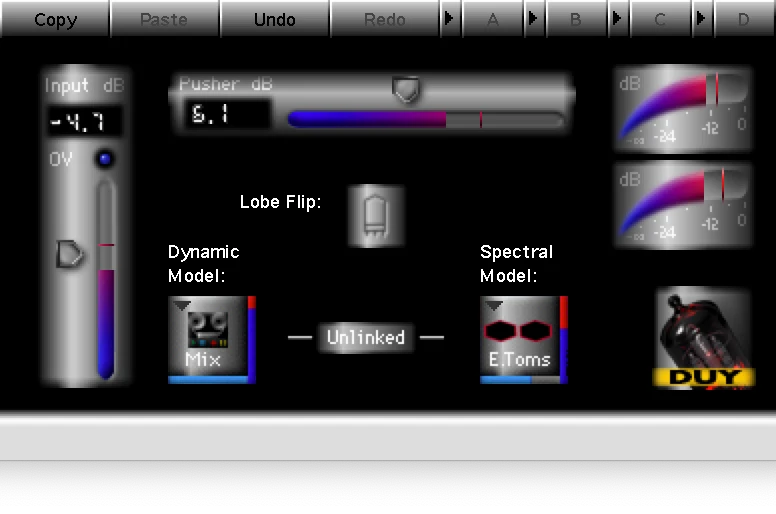This screenshot has height=514, width=776.
Task: Open the arrow menu before slot A
Action: tap(449, 19)
